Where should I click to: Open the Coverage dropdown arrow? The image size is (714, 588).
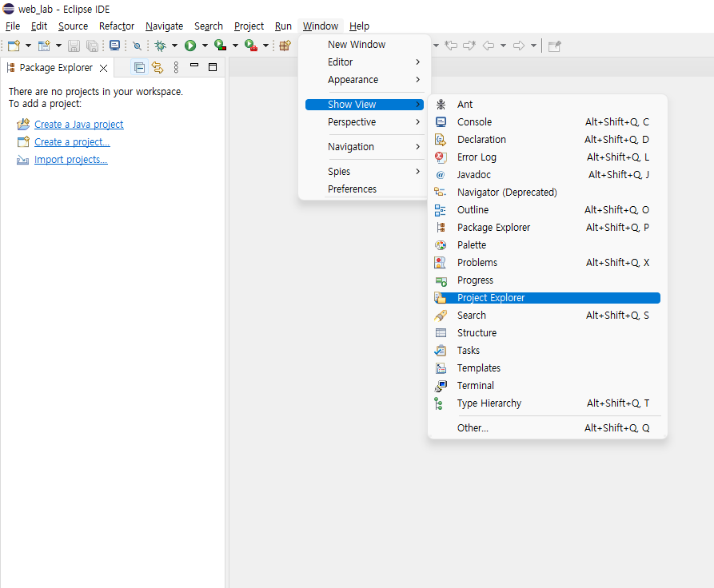coord(235,46)
